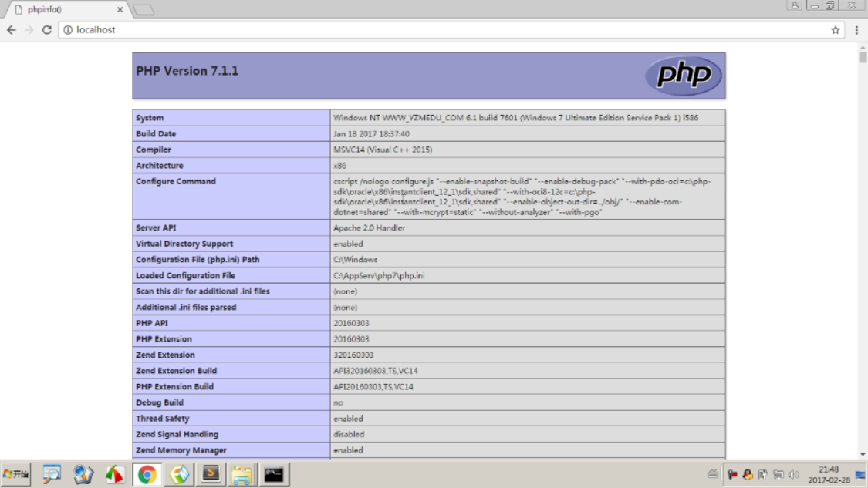Open the clock showing 21:48
This screenshot has width=868, height=488.
tap(829, 474)
